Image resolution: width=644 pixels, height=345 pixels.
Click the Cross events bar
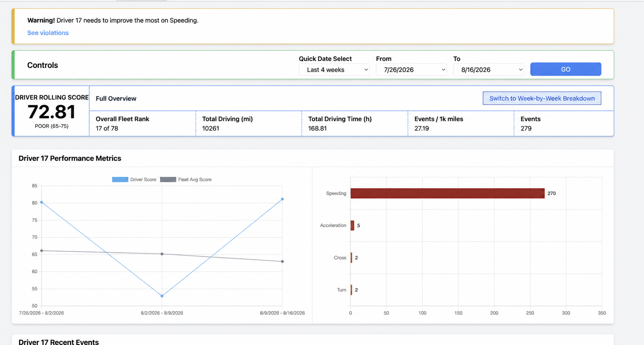[351, 257]
